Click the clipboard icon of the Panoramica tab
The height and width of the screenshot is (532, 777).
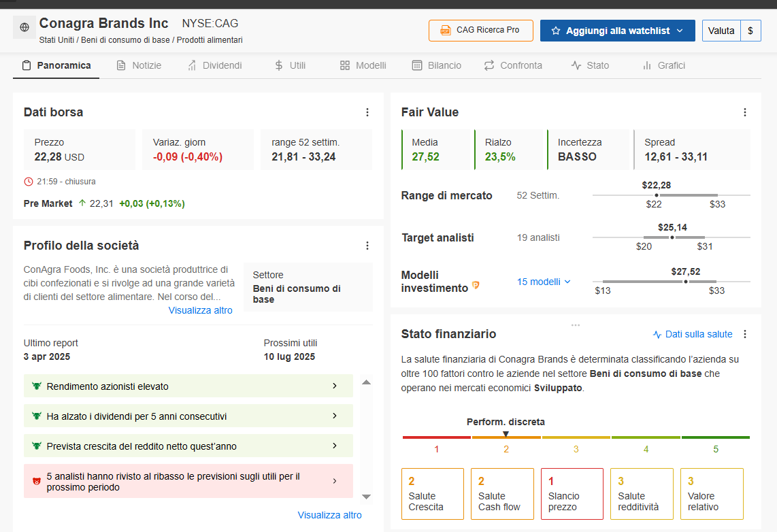[x=27, y=65]
